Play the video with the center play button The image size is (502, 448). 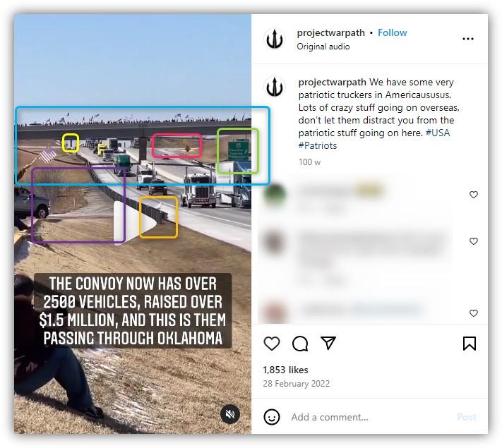135,223
